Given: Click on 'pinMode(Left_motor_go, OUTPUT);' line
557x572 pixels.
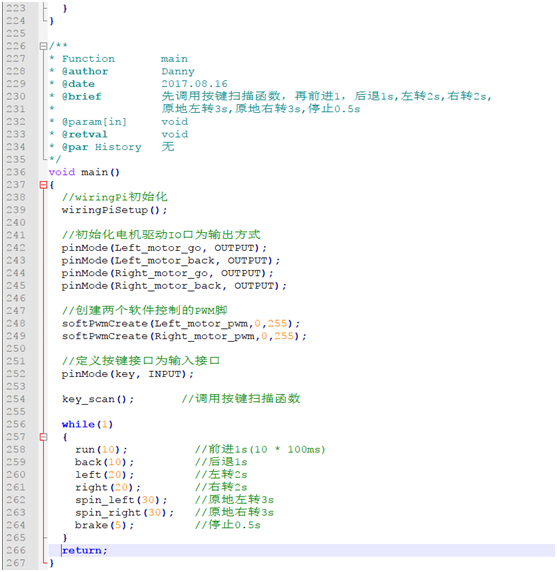Looking at the screenshot, I should point(164,248).
